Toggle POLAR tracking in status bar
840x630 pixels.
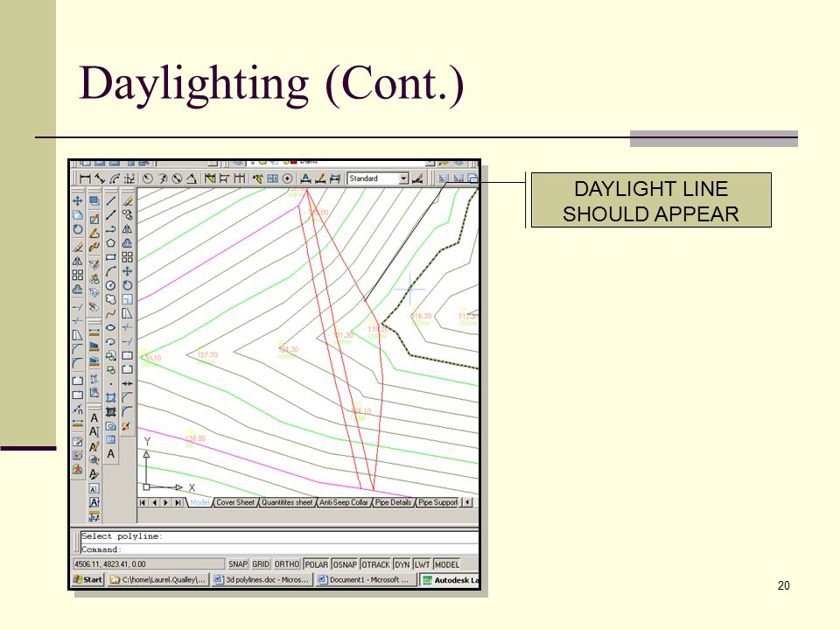click(317, 564)
